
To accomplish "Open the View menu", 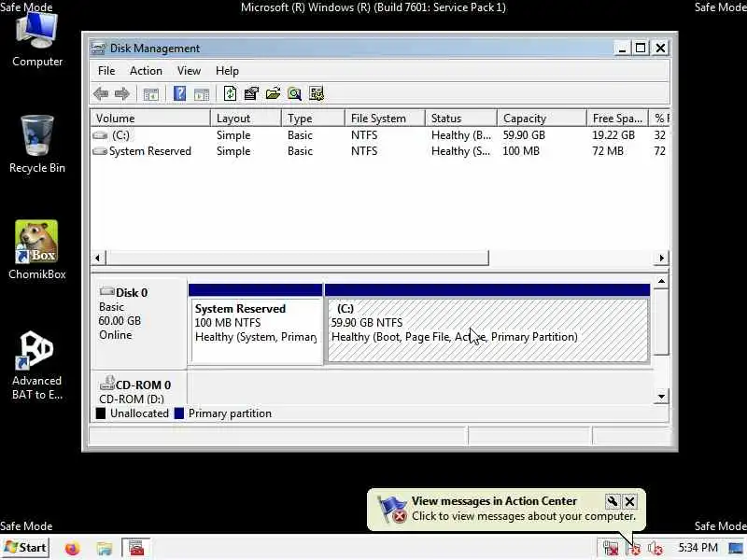I will point(189,71).
